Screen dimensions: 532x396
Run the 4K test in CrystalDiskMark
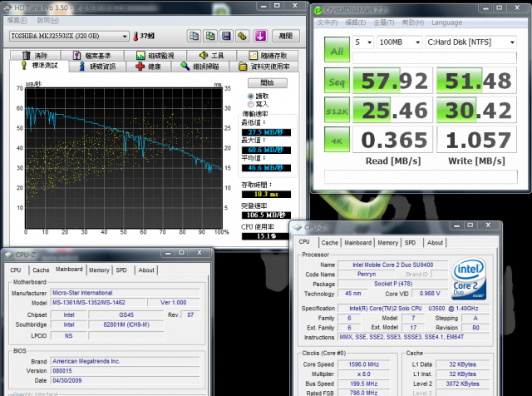(x=337, y=140)
